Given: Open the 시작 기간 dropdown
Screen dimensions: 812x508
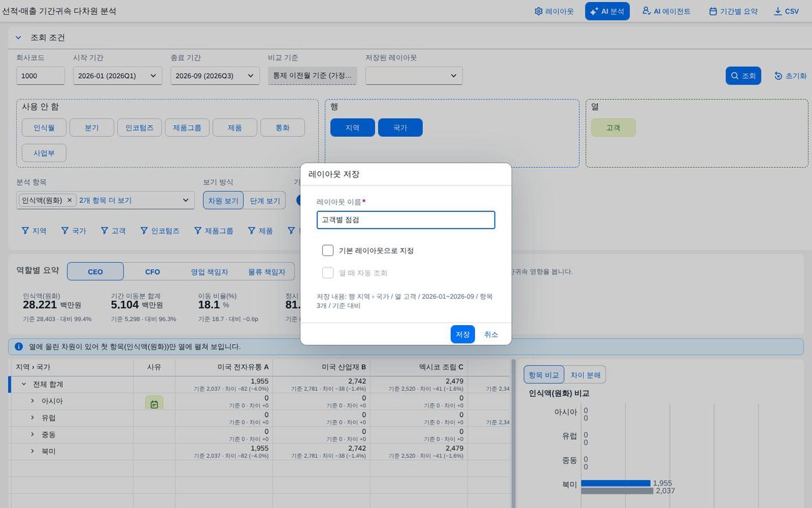Looking at the screenshot, I should pyautogui.click(x=118, y=76).
